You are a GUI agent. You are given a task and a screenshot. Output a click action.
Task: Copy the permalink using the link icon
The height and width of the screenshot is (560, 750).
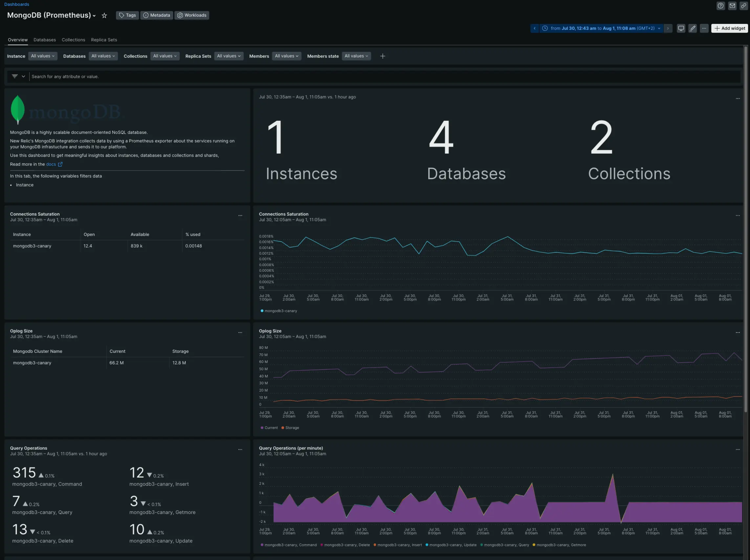(x=743, y=6)
